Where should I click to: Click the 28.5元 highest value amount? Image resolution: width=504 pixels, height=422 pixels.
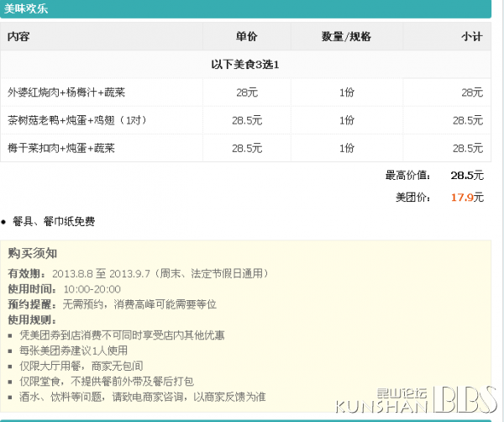[467, 176]
